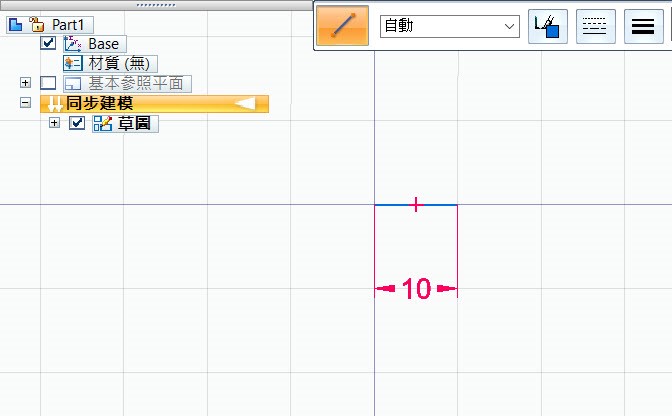Viewport: 672px width, 416px height.
Task: Select the blue sketch line
Action: [416, 205]
